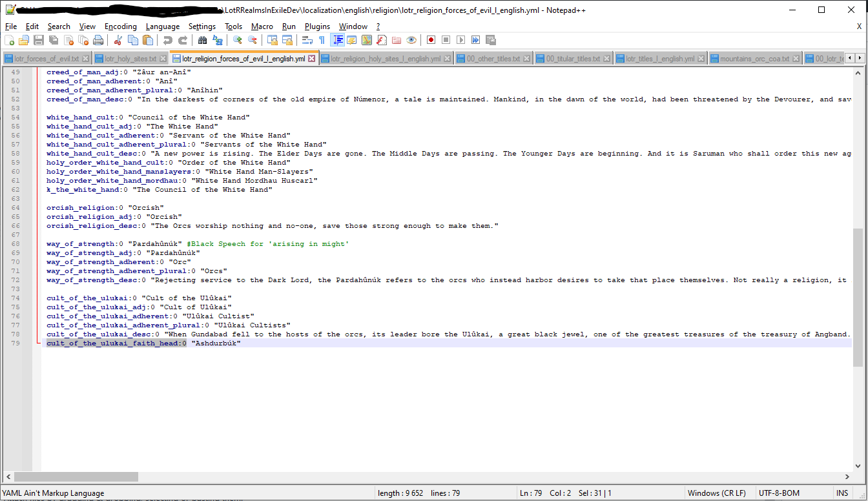The height and width of the screenshot is (501, 868).
Task: Open the Macro menu
Action: pos(262,26)
